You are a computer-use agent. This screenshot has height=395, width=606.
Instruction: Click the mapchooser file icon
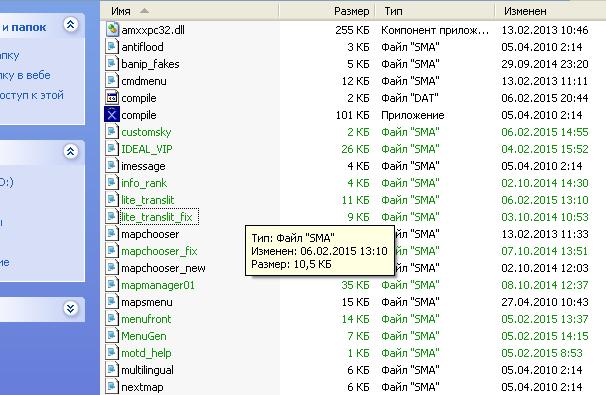click(112, 234)
